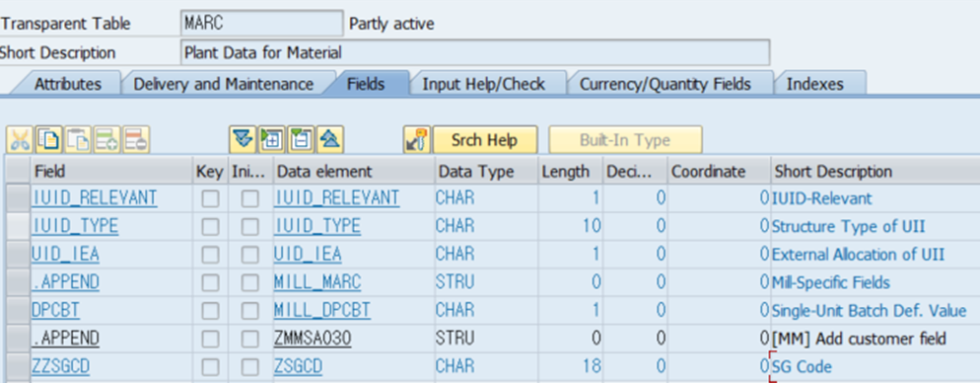Click the Copy toolbar icon
The image size is (980, 383).
coord(48,139)
